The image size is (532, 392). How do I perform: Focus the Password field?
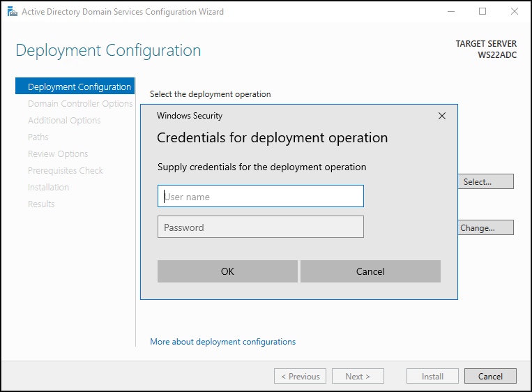pos(261,227)
